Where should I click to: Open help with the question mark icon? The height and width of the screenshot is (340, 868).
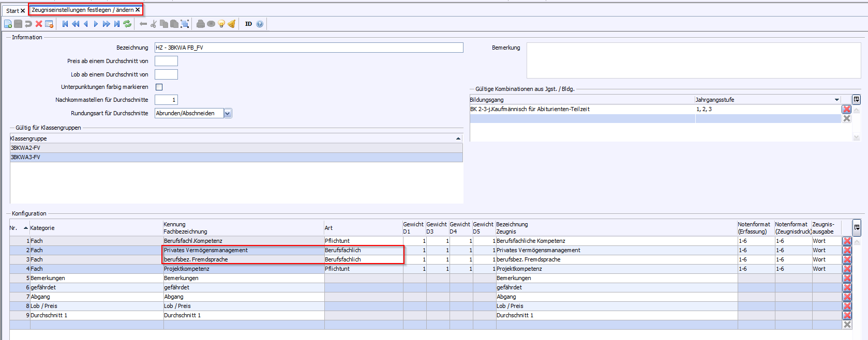point(260,24)
